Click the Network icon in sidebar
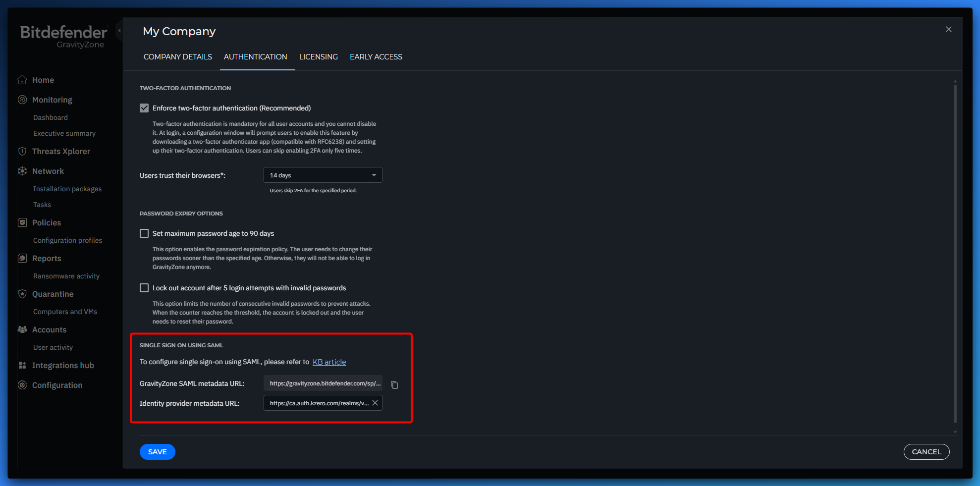 tap(22, 171)
